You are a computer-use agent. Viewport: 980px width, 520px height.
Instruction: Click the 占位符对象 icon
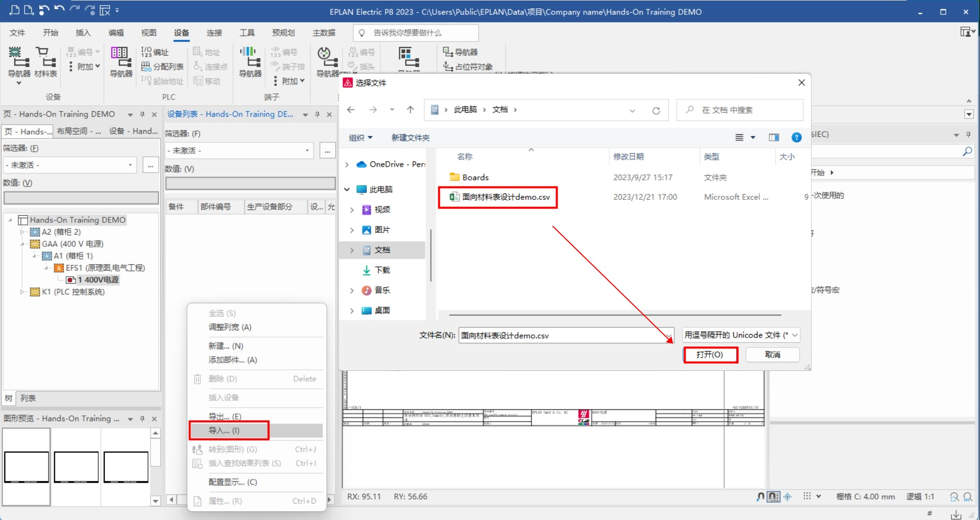(x=468, y=67)
